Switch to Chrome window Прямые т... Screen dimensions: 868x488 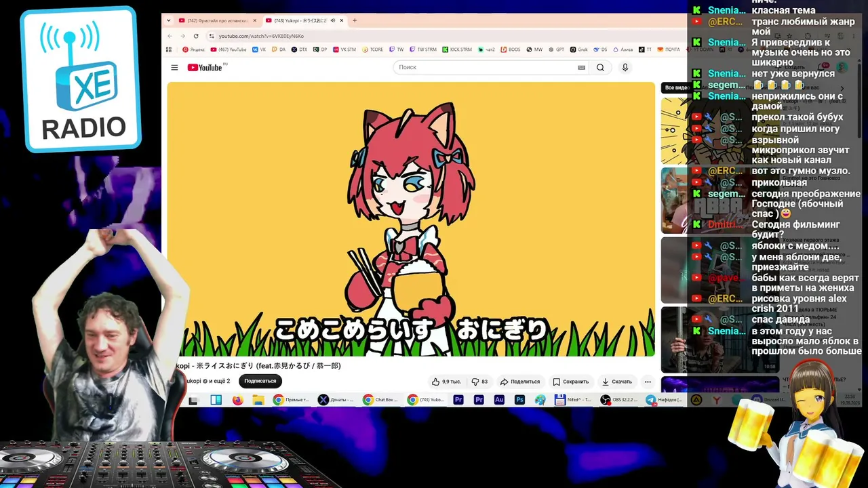[291, 400]
